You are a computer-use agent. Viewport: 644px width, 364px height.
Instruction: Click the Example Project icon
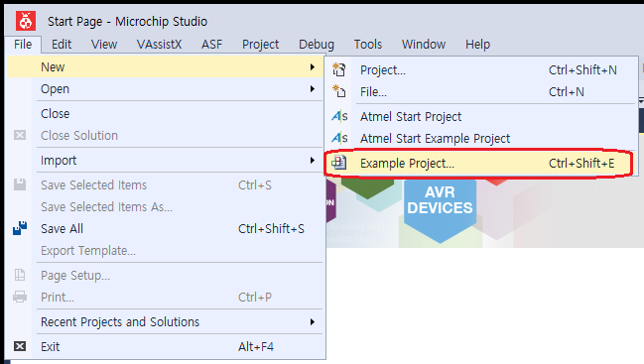[x=339, y=163]
